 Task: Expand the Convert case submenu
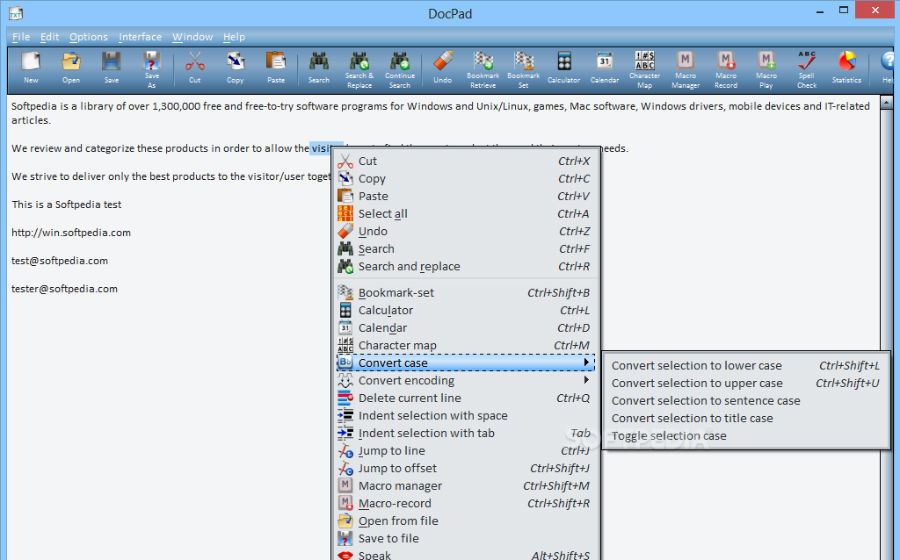[x=465, y=363]
